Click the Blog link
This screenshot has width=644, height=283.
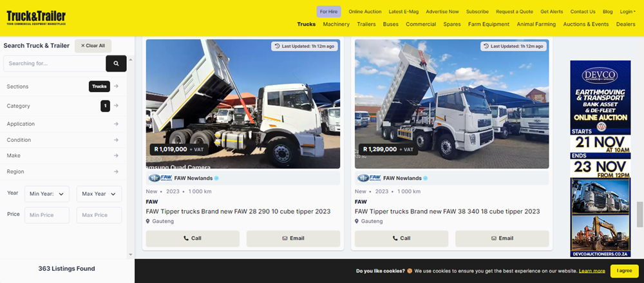coord(607,12)
